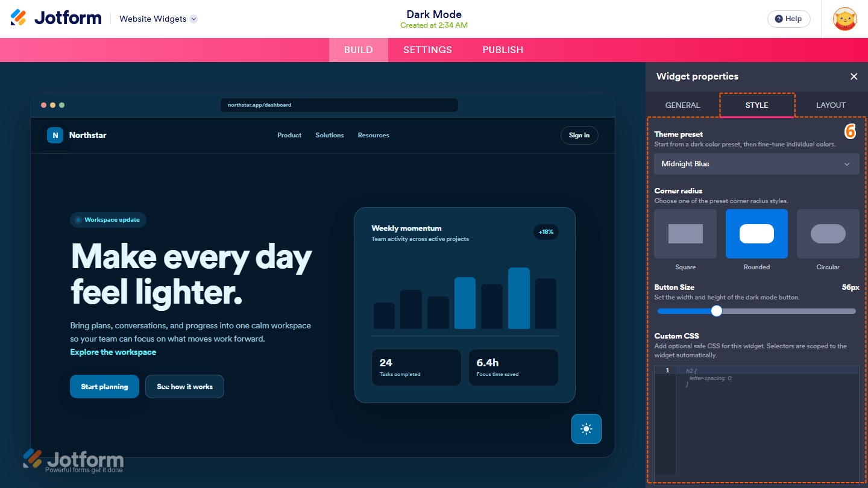Switch to the BUILD tab
The width and height of the screenshot is (868, 488).
click(x=359, y=50)
